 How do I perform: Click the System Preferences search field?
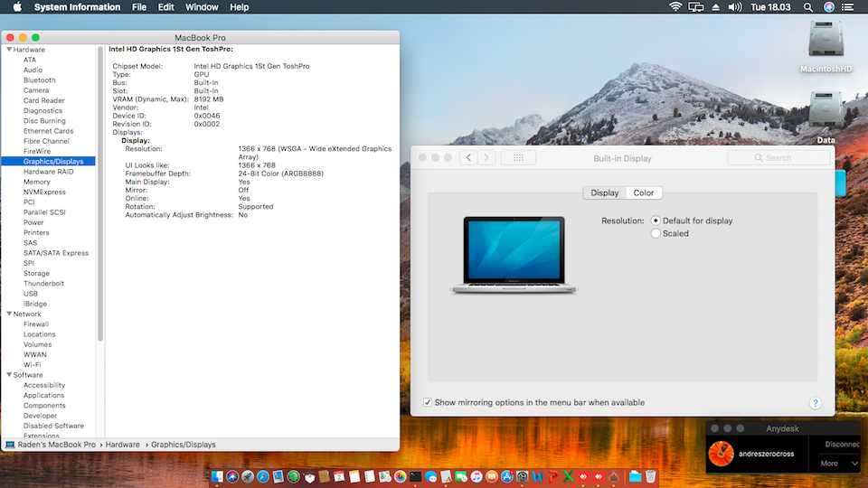coord(778,157)
